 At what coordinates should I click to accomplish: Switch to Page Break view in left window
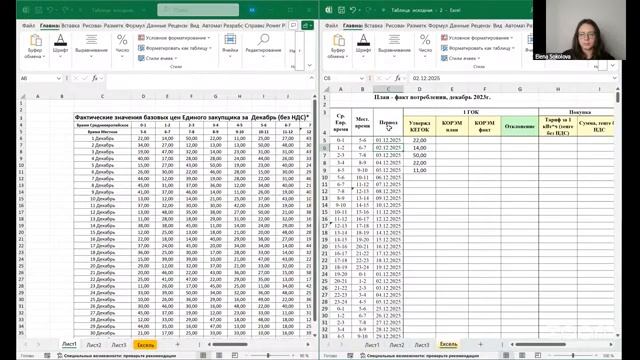235,356
